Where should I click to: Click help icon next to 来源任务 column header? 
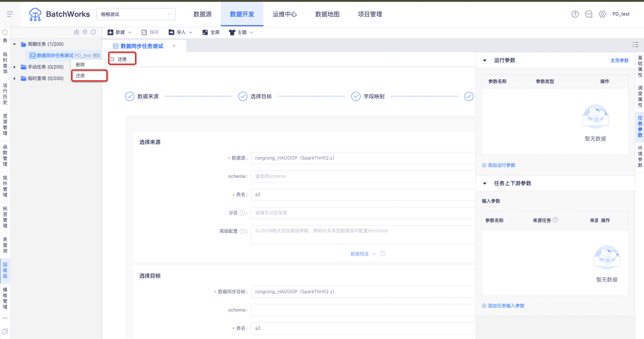point(555,220)
